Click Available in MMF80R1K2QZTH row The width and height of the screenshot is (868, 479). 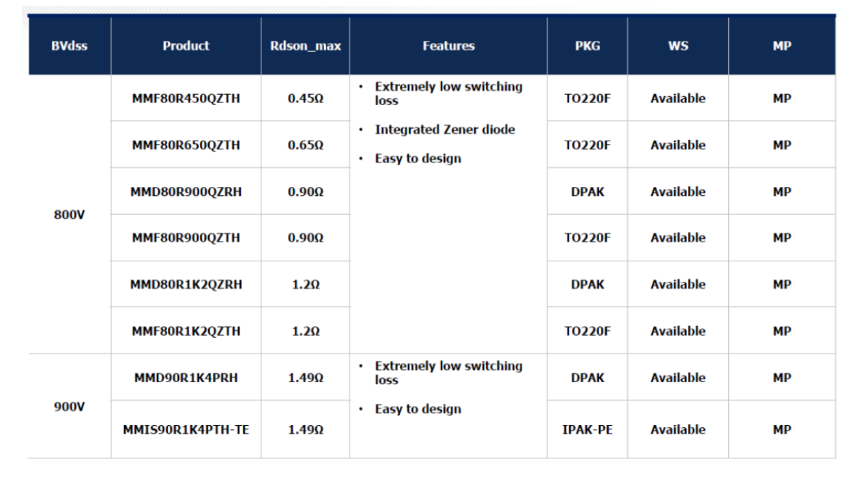[678, 331]
